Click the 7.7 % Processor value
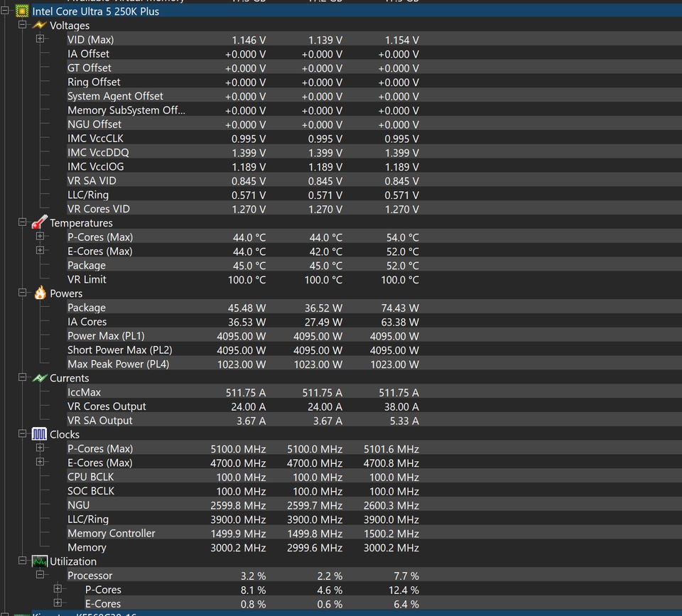The height and width of the screenshot is (616, 682). 406,576
